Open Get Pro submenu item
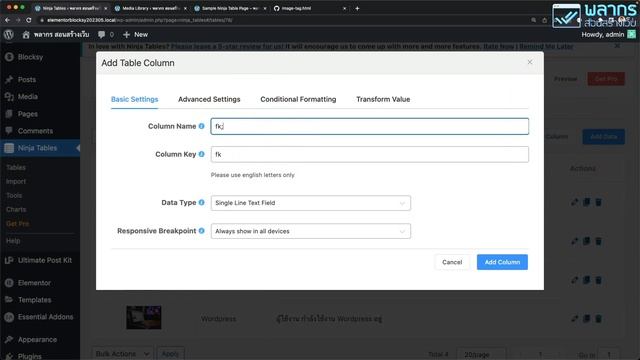Image resolution: width=640 pixels, height=360 pixels. 18,224
